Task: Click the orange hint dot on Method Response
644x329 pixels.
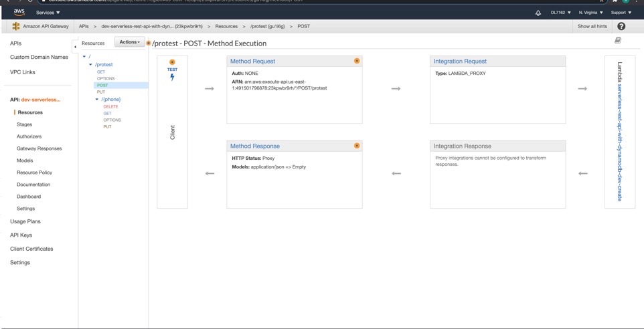Action: [357, 146]
